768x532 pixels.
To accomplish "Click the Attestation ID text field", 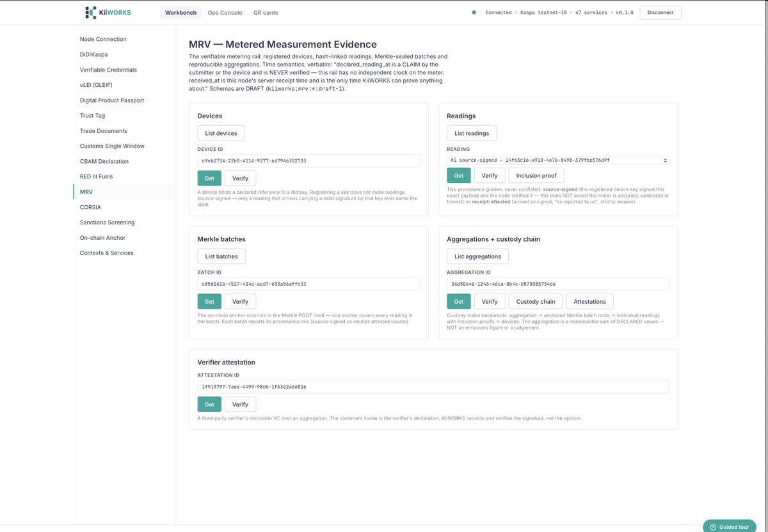I will point(433,387).
